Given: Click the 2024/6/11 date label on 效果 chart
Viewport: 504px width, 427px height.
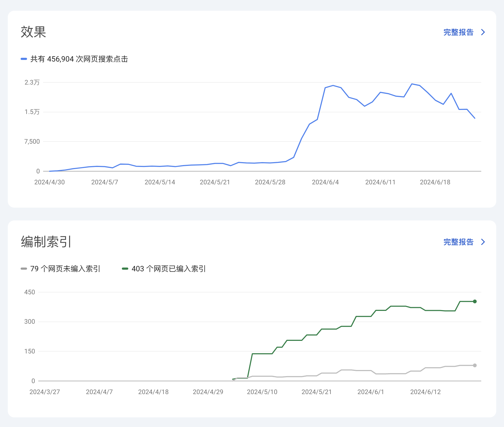Looking at the screenshot, I should (380, 182).
